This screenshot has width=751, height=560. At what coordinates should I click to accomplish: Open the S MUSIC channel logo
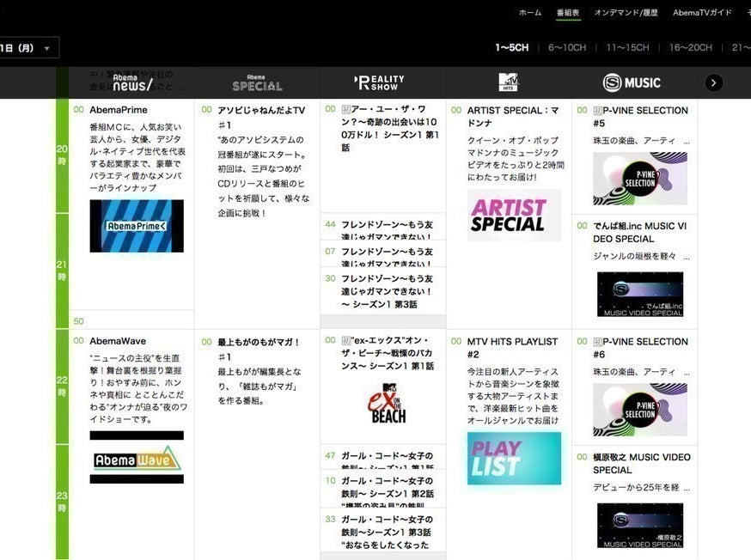pyautogui.click(x=632, y=82)
